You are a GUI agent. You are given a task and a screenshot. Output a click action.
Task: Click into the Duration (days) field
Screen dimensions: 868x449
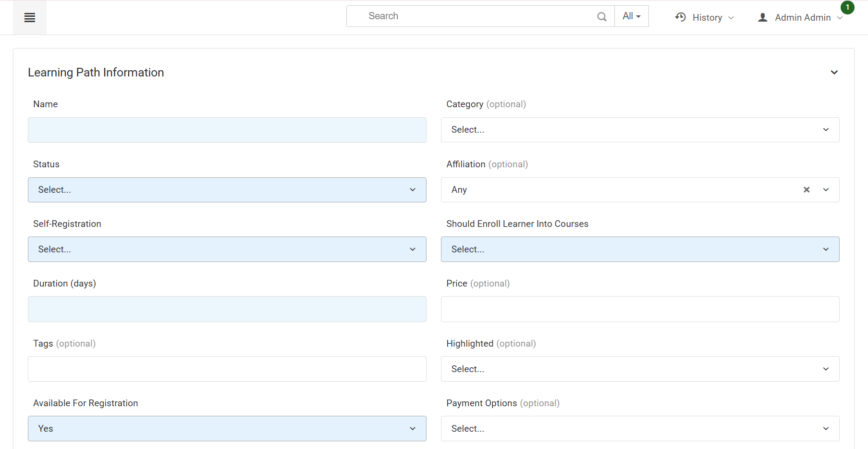tap(227, 309)
